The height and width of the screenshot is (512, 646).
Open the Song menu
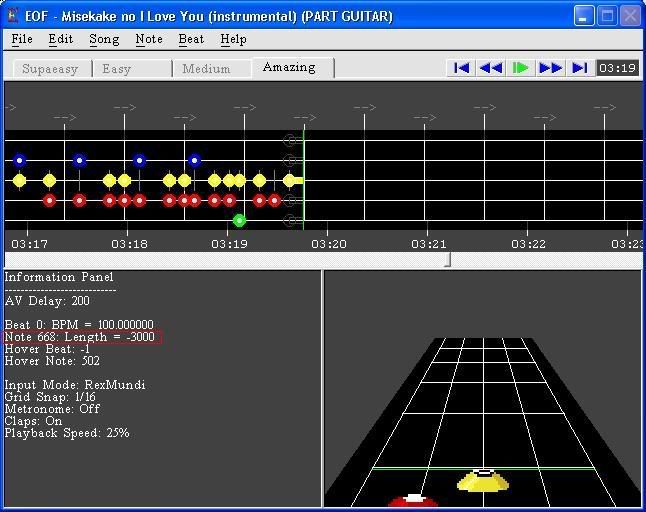coord(104,39)
